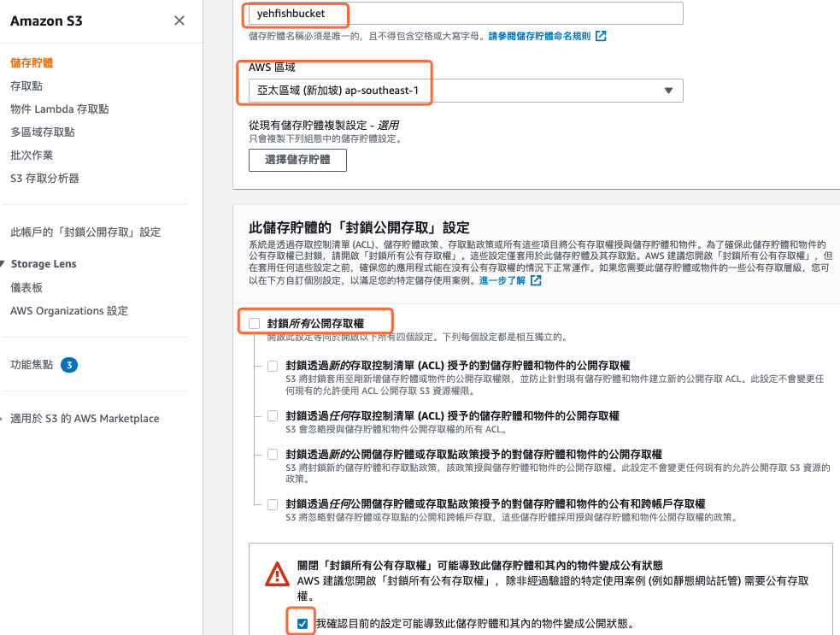Open external link icon next to naming rules
840x635 pixels.
[x=601, y=36]
